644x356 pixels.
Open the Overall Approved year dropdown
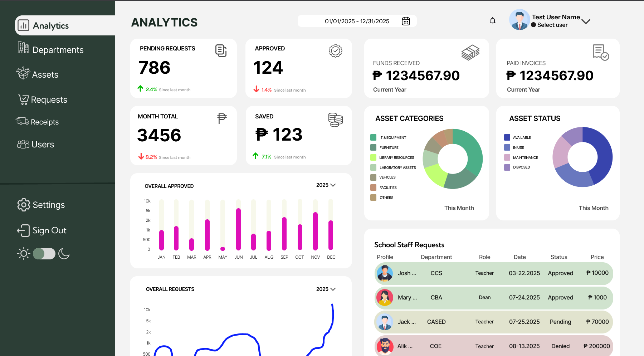click(x=326, y=185)
